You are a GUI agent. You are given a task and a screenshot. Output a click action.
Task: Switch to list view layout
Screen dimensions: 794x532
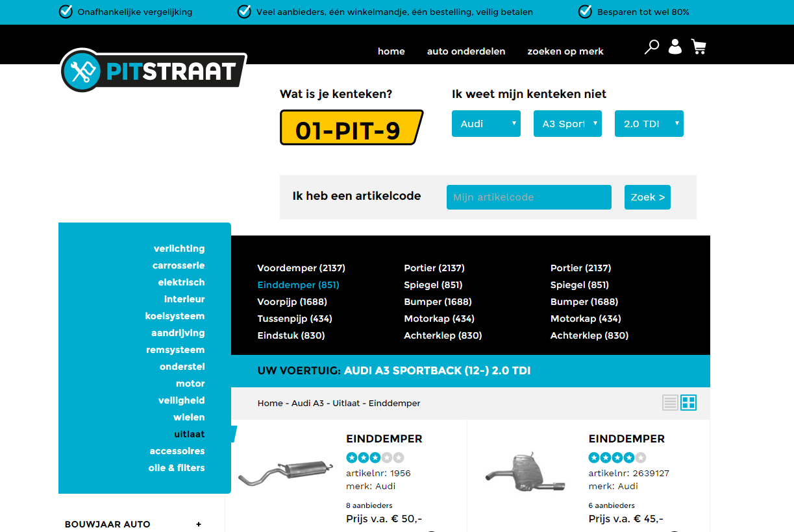coord(670,403)
